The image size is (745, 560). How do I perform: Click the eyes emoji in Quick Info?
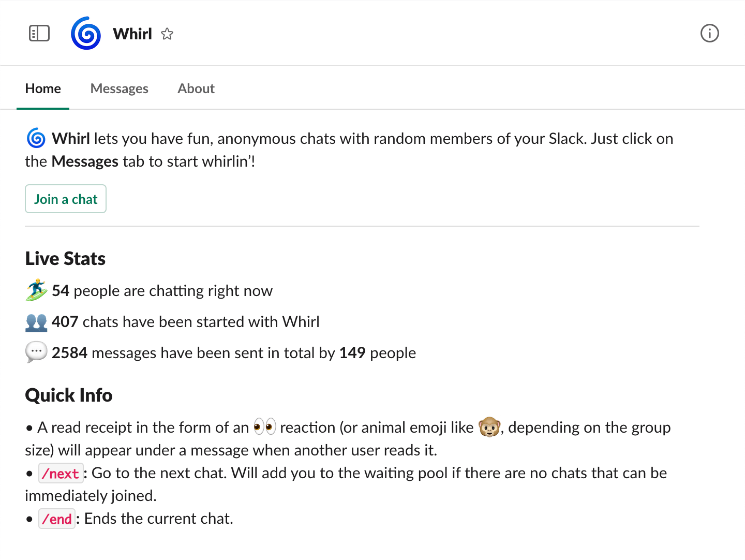point(265,427)
